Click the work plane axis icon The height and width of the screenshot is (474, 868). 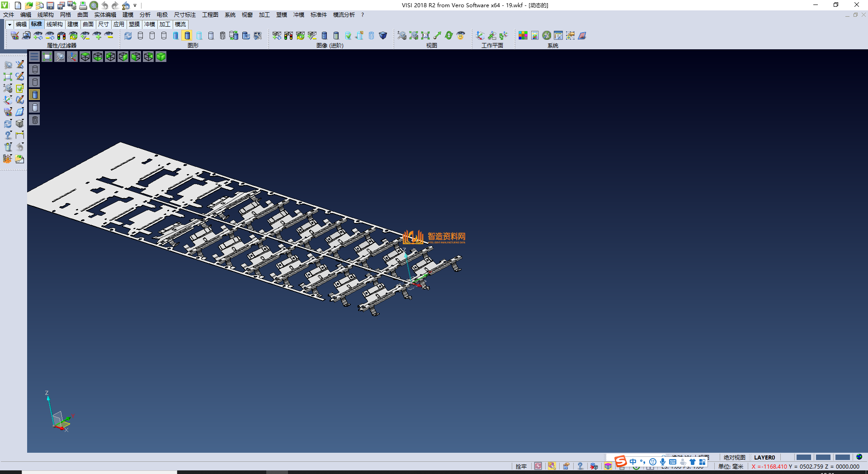(x=480, y=35)
